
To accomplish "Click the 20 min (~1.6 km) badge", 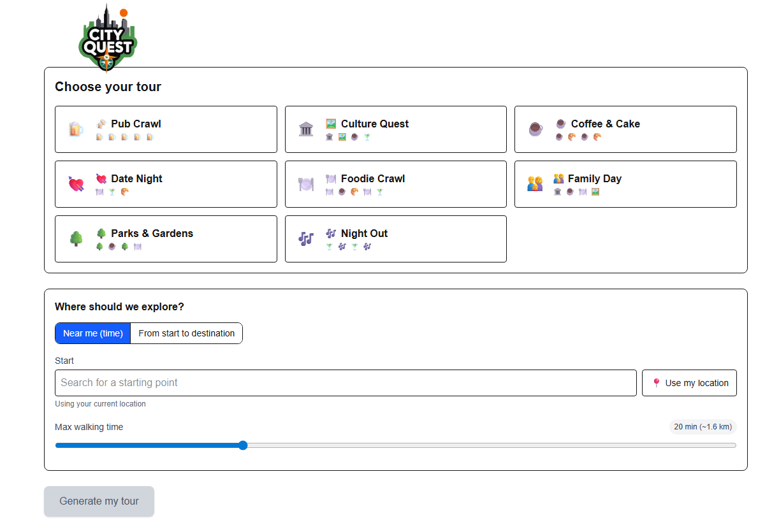I will pyautogui.click(x=703, y=427).
